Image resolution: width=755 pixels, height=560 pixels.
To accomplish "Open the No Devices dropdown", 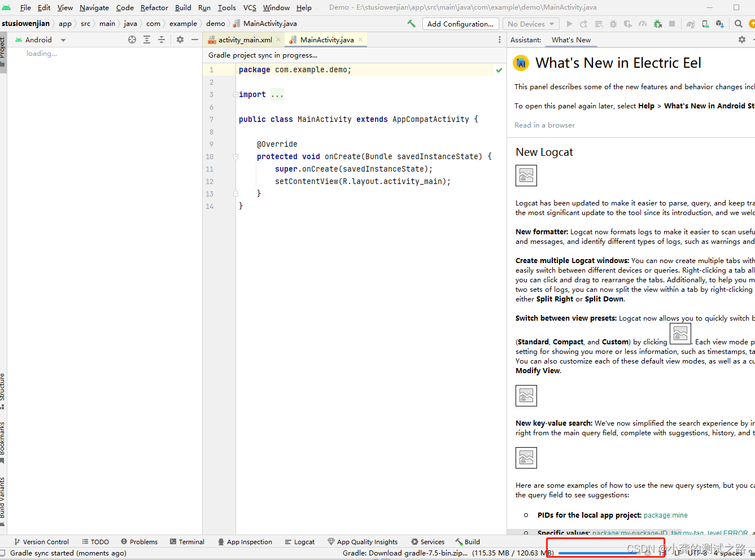I will point(531,24).
